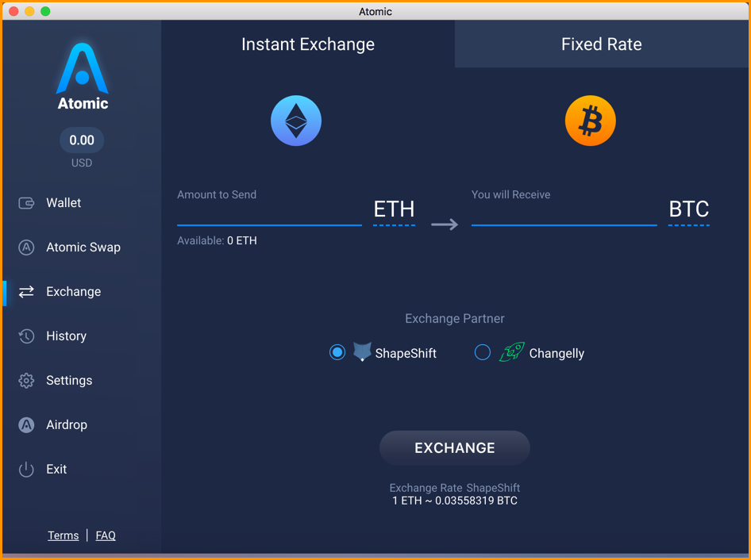Minimize the Atomic window
This screenshot has height=560, width=751.
pyautogui.click(x=29, y=11)
